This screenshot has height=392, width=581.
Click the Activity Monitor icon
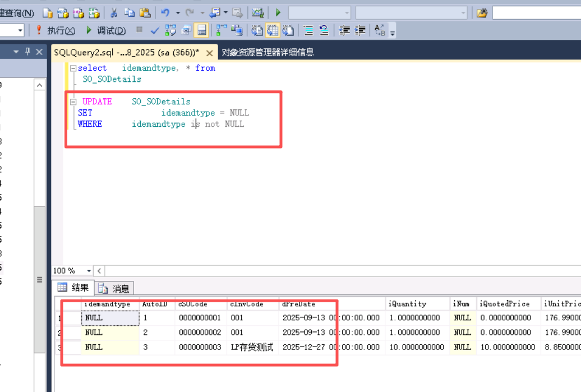pyautogui.click(x=257, y=12)
